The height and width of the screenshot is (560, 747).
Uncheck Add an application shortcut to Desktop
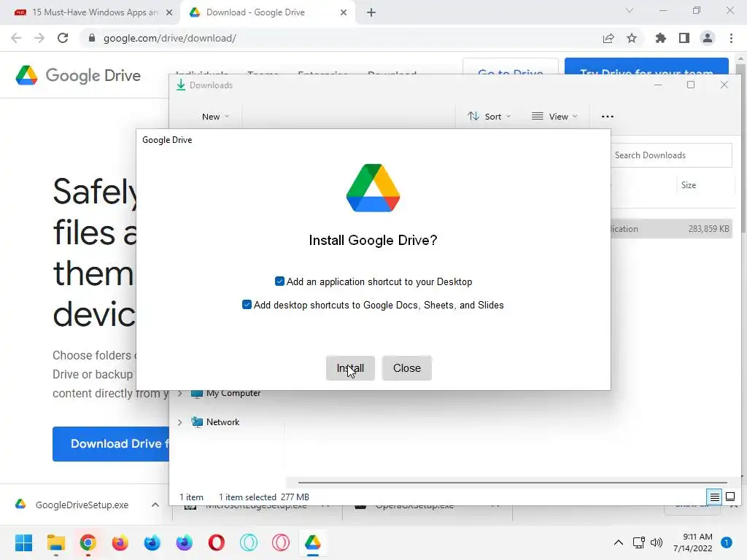point(279,281)
